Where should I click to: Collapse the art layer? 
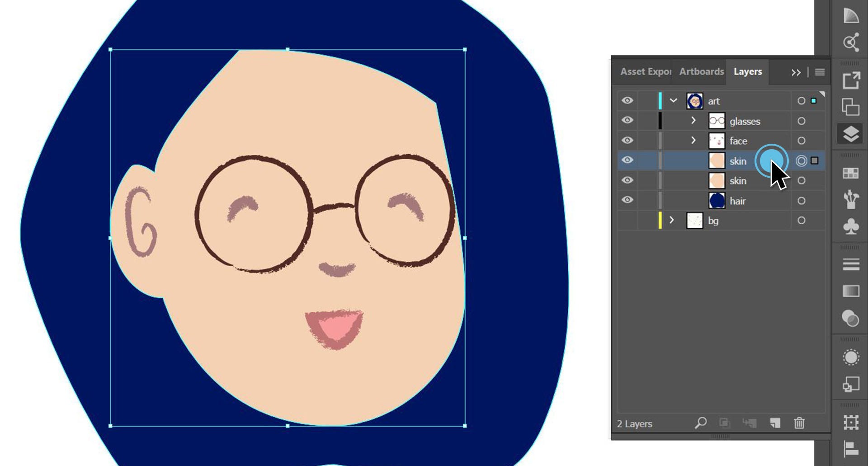tap(674, 101)
